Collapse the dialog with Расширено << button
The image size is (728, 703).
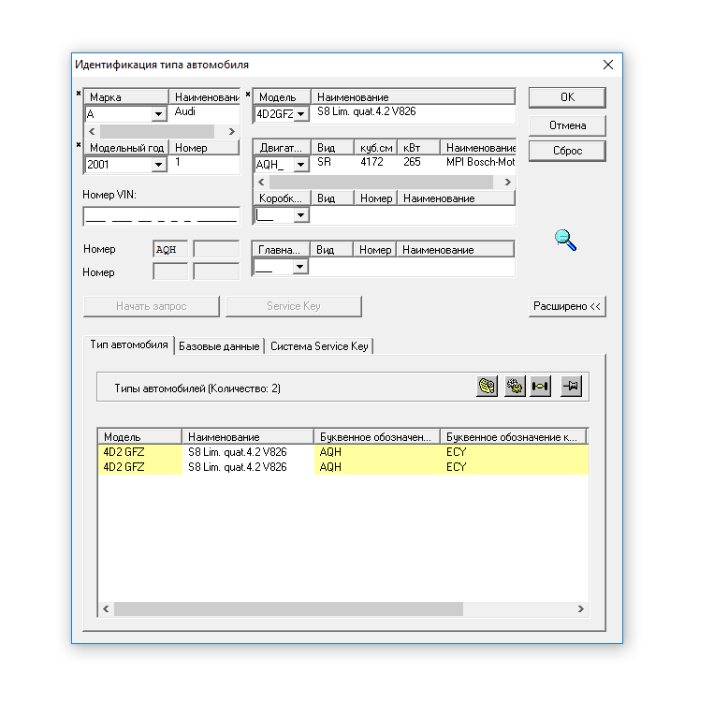coord(567,306)
